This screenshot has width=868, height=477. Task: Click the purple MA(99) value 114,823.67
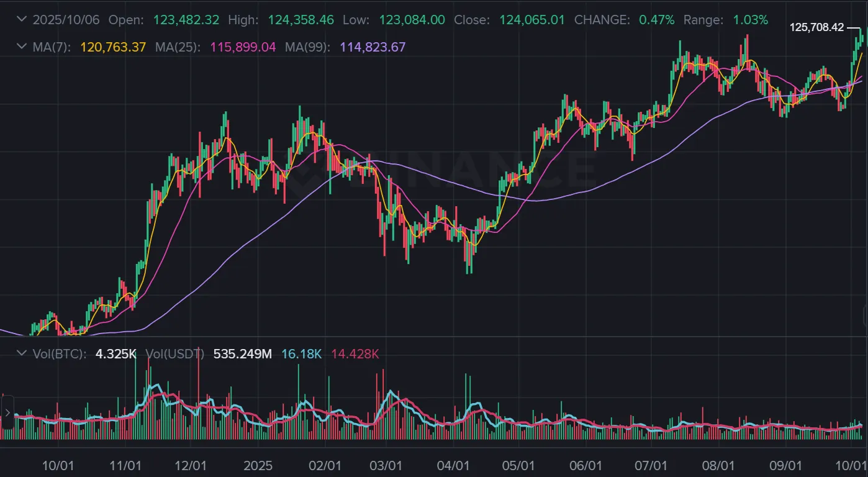(x=373, y=47)
